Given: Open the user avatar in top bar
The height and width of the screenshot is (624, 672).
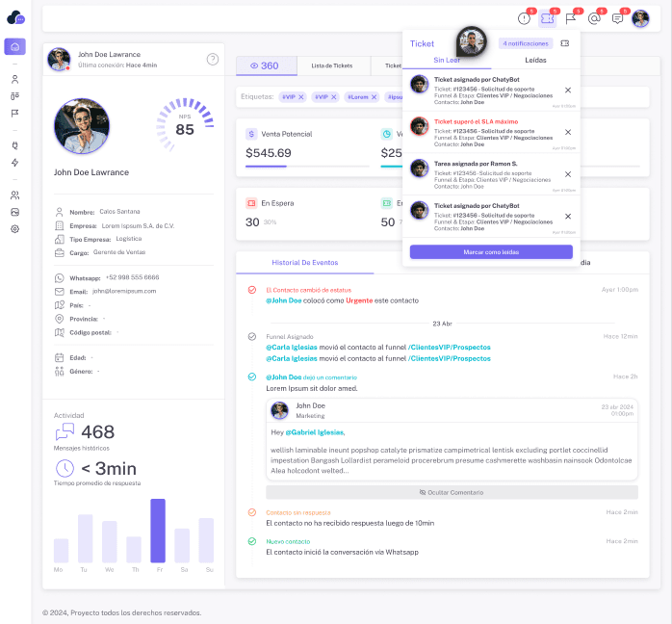Looking at the screenshot, I should coord(640,19).
